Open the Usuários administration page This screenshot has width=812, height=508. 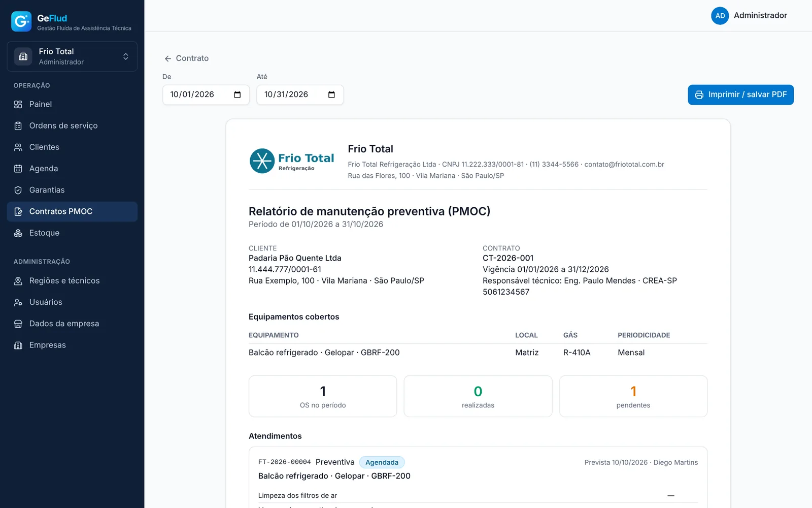point(72,302)
